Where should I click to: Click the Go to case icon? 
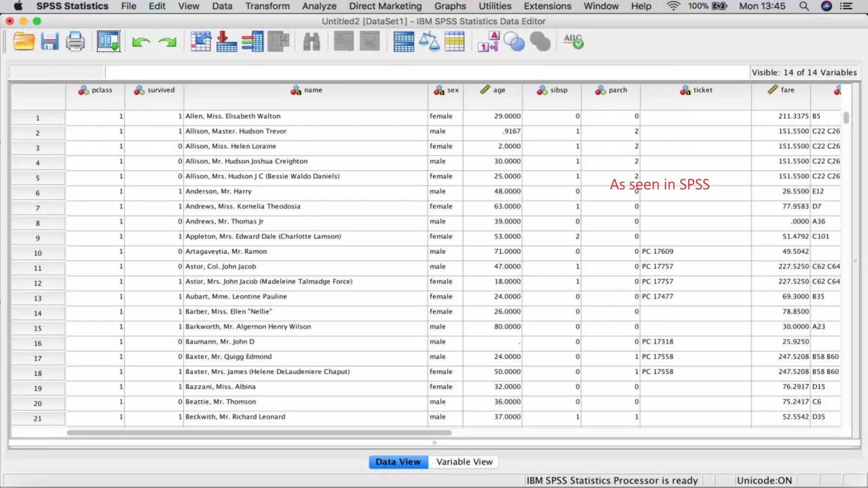click(x=201, y=42)
